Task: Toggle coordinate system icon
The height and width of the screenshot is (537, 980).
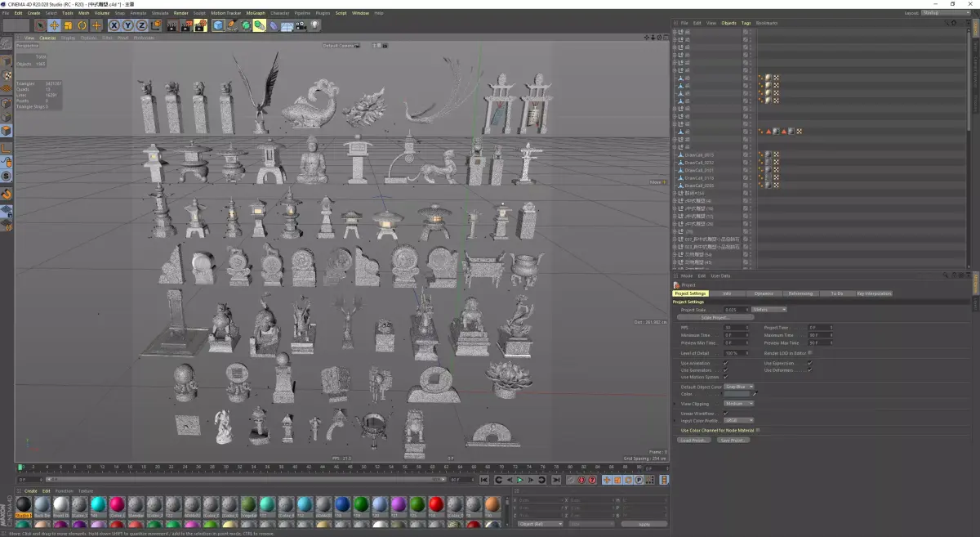Action: coord(156,25)
